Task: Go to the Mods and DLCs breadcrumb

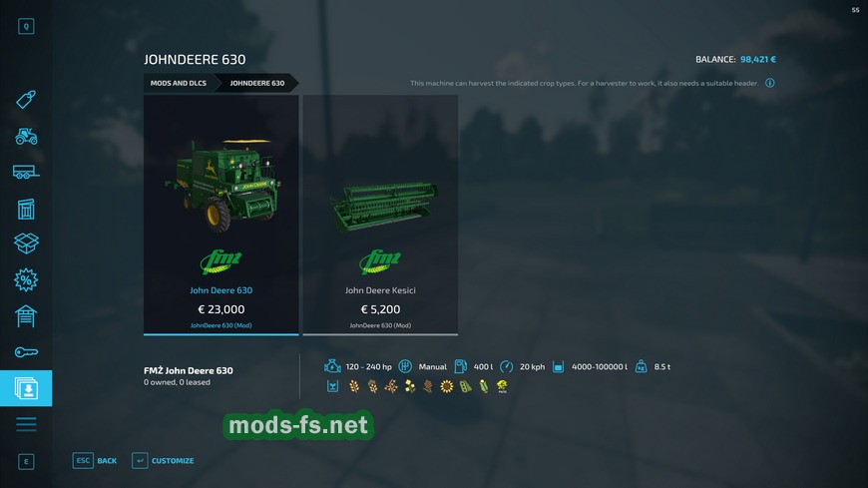Action: tap(179, 83)
